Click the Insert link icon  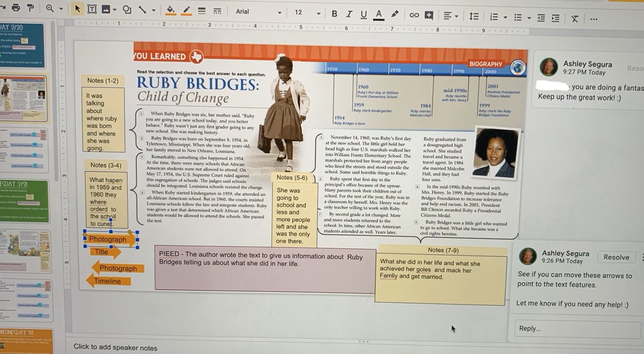414,15
